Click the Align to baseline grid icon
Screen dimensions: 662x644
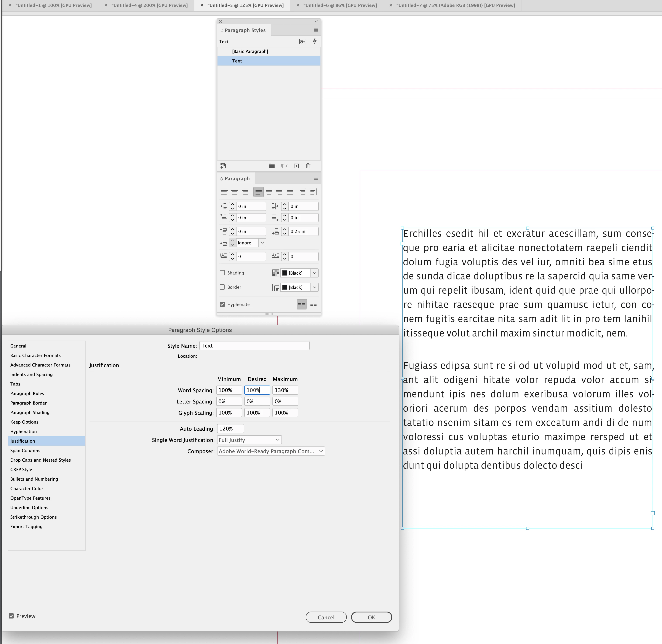[313, 304]
